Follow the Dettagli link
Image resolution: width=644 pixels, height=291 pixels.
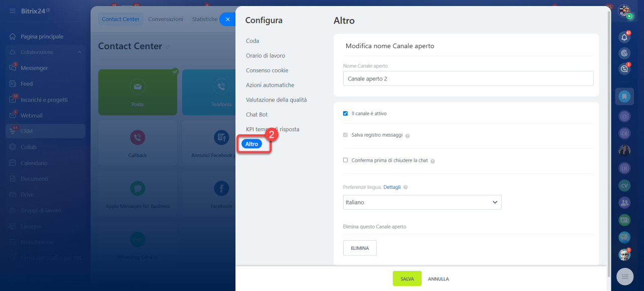click(392, 187)
